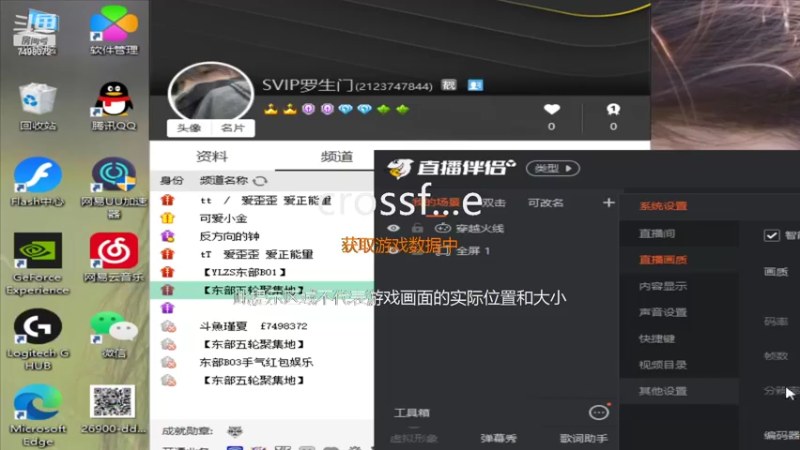Switch to the 频道 tab

tap(336, 157)
